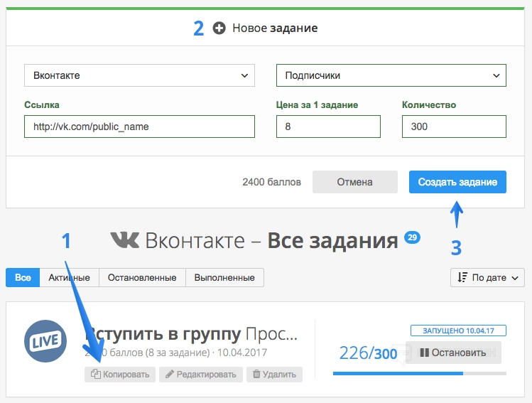Click the ЗАПУЩЕНО 10.04.17 status label

click(458, 331)
